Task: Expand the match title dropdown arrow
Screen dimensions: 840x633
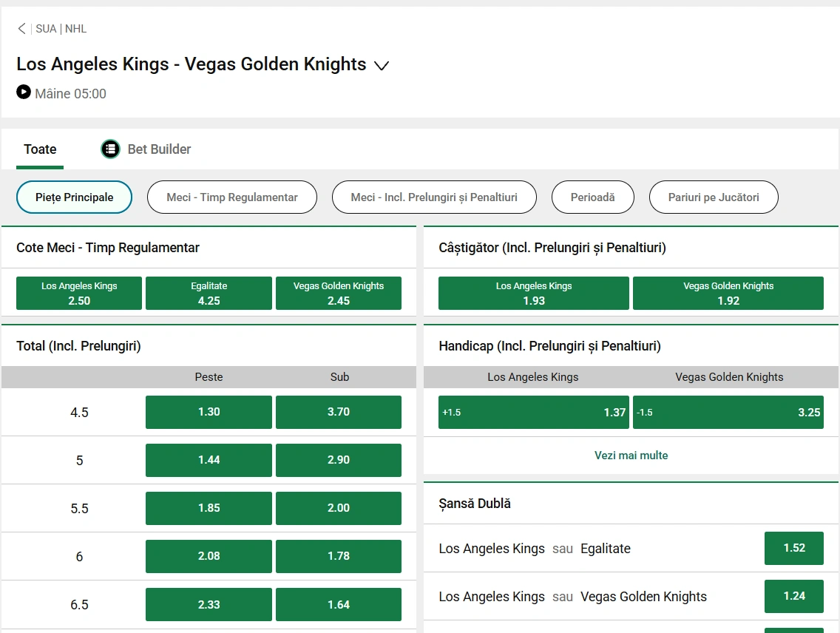Action: (x=382, y=66)
